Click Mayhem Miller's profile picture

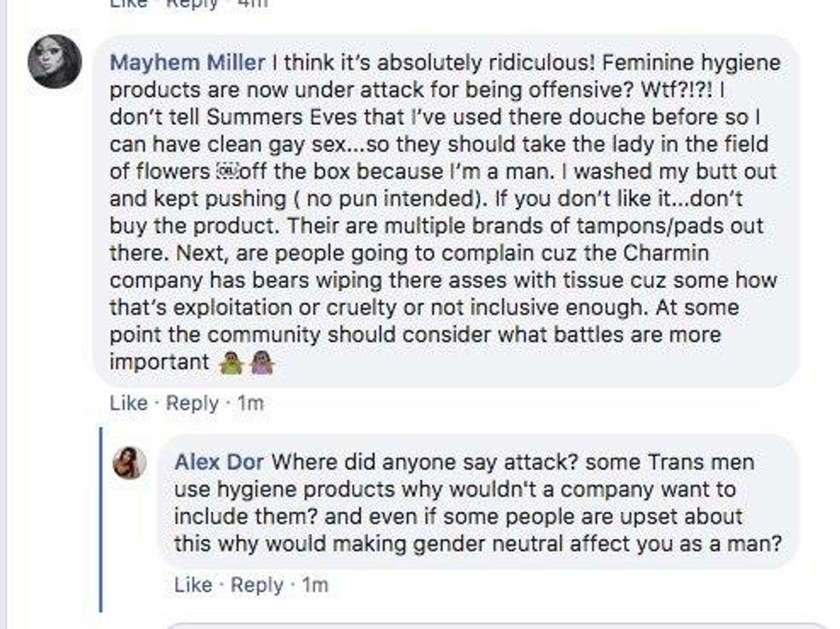(55, 62)
